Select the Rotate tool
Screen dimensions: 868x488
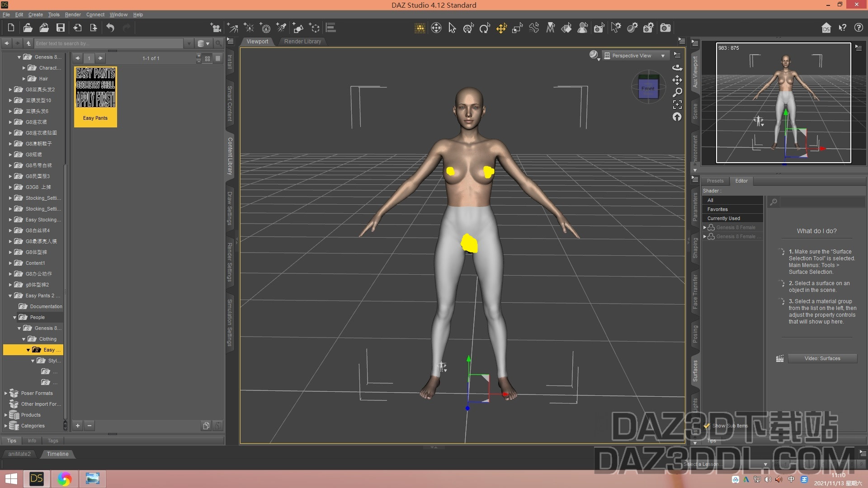485,28
